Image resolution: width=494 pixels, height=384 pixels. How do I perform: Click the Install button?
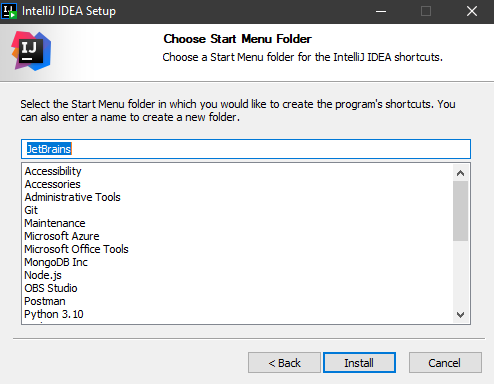(x=359, y=363)
